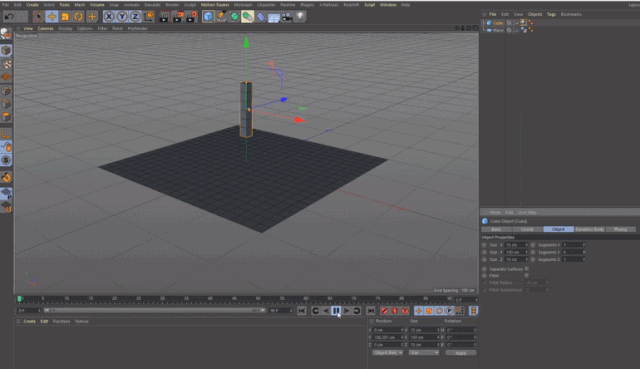Click the floor environment icon
The width and height of the screenshot is (640, 369).
click(x=273, y=17)
